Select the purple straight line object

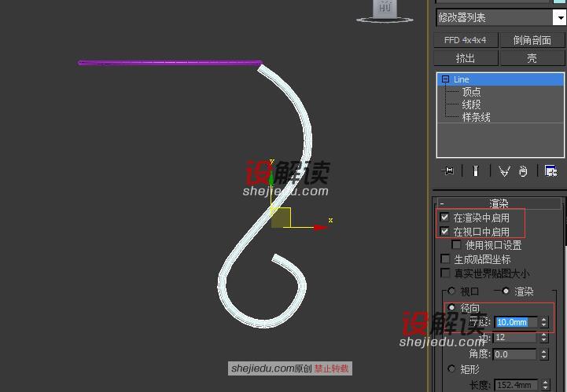(170, 63)
